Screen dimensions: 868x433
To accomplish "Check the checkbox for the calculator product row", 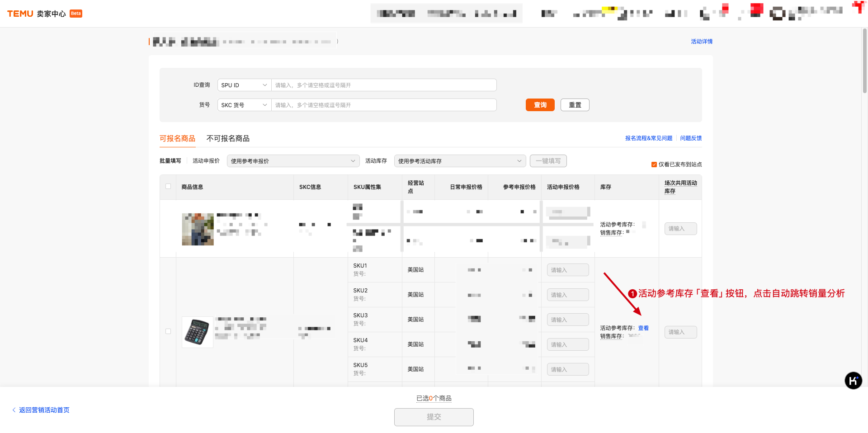I will click(168, 331).
